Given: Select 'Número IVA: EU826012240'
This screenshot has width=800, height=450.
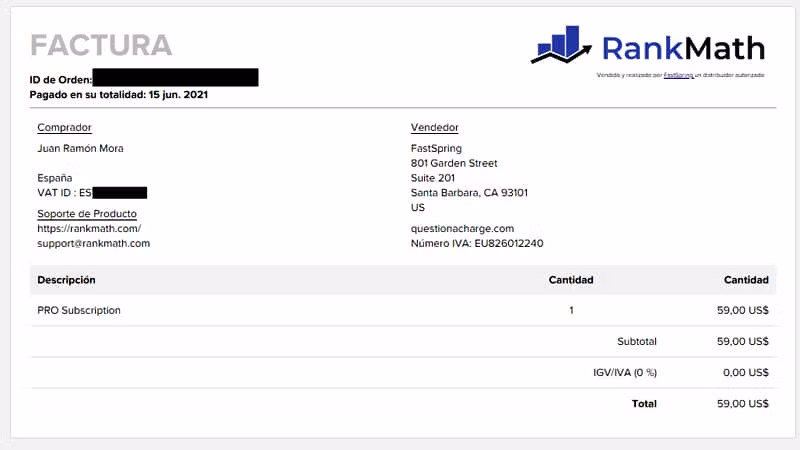Looking at the screenshot, I should pos(477,243).
